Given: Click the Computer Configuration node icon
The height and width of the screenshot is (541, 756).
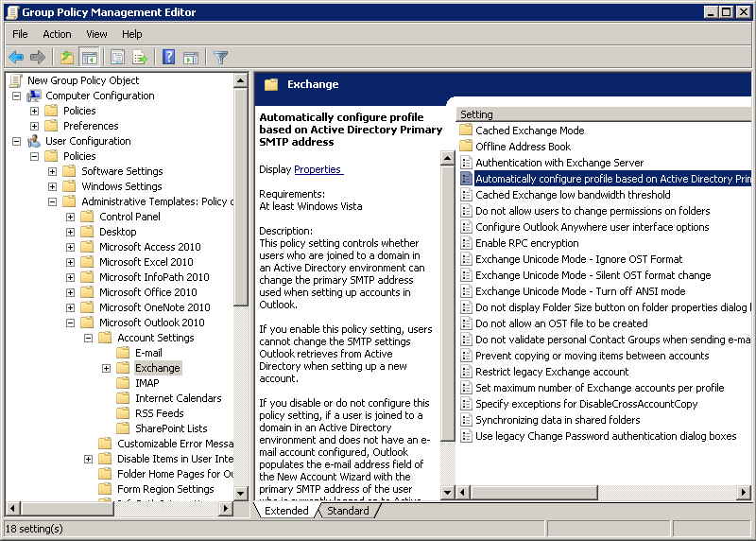Looking at the screenshot, I should pyautogui.click(x=34, y=96).
